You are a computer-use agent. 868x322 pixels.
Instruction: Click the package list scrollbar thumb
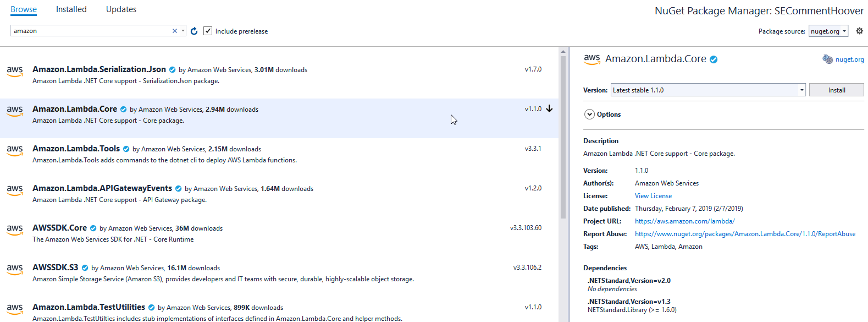(563, 137)
